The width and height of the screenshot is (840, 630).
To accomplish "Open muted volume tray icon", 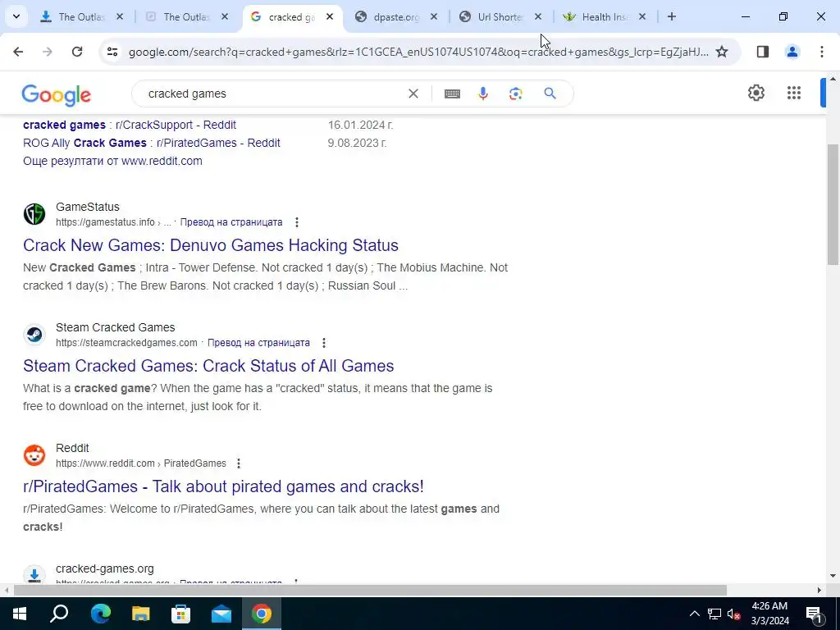I will (x=734, y=614).
